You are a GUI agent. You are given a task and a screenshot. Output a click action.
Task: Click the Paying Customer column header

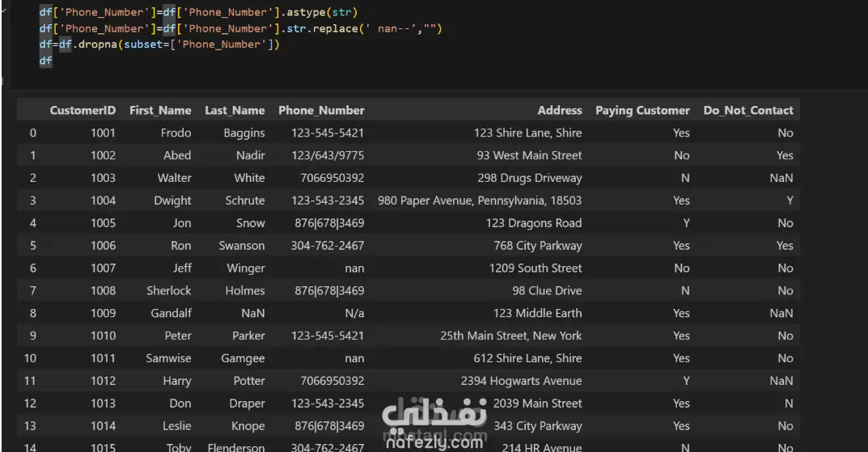tap(642, 110)
